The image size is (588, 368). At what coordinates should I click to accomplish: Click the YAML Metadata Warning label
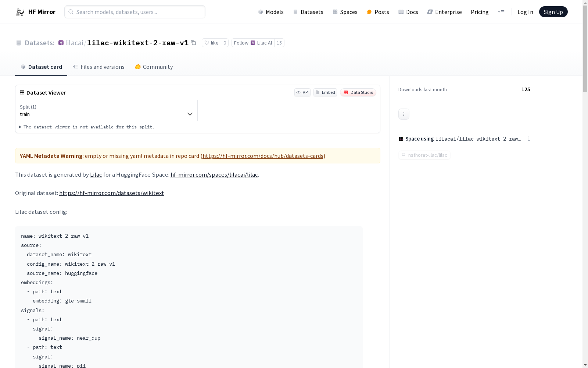tap(52, 156)
